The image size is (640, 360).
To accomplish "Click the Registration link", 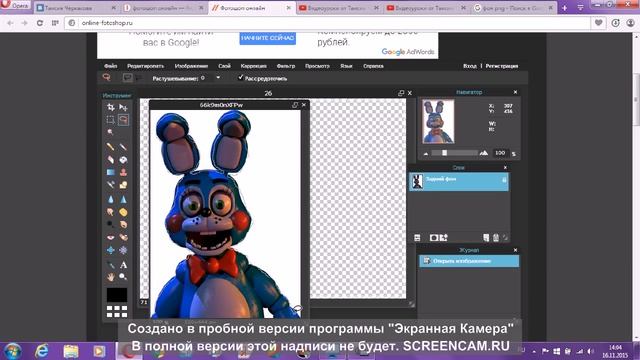I will 502,66.
